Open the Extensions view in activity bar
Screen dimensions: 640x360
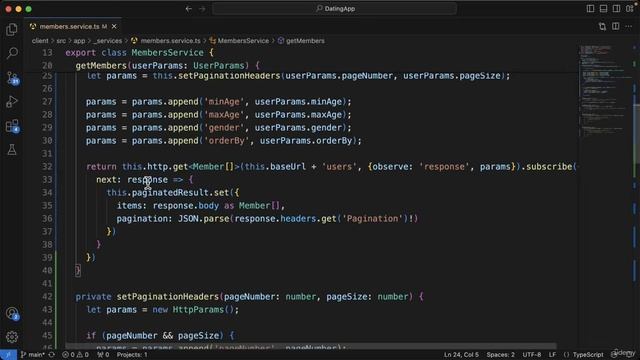[12, 126]
